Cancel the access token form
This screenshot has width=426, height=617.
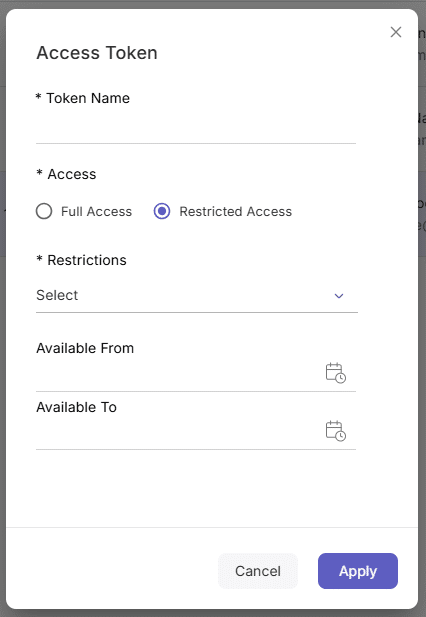[258, 571]
